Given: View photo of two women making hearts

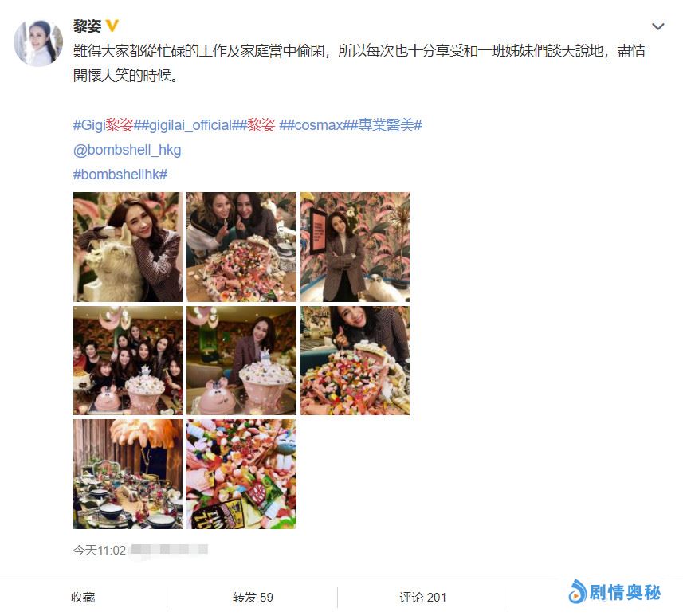Looking at the screenshot, I should (x=241, y=247).
